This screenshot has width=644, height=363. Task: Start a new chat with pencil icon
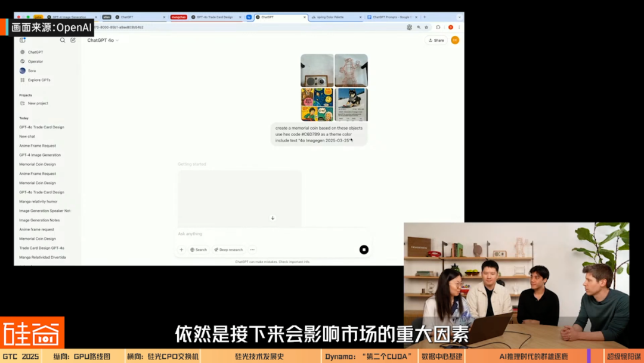(x=73, y=40)
